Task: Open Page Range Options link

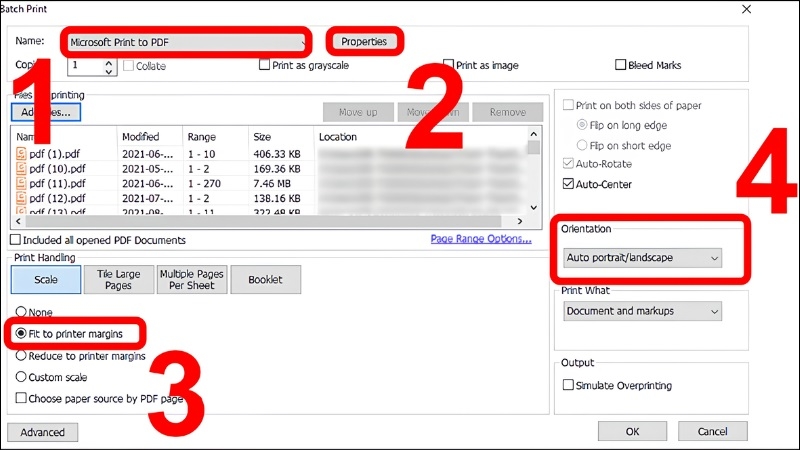Action: click(x=481, y=239)
